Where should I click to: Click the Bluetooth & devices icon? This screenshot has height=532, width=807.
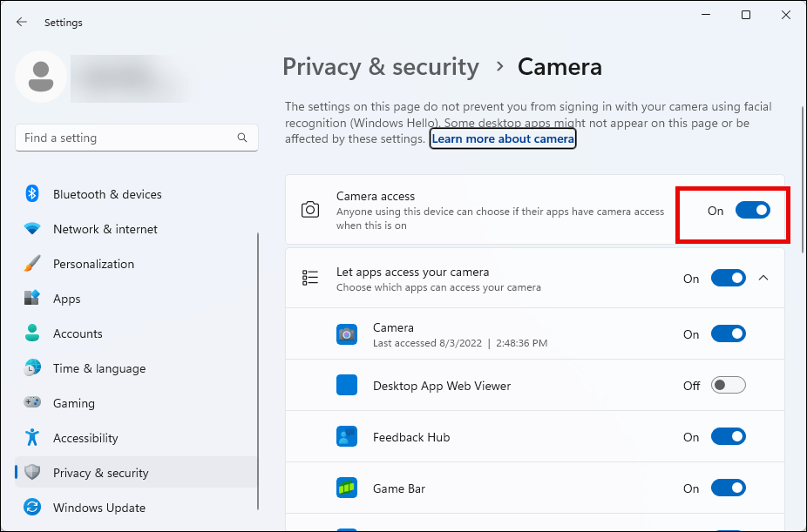pyautogui.click(x=32, y=194)
